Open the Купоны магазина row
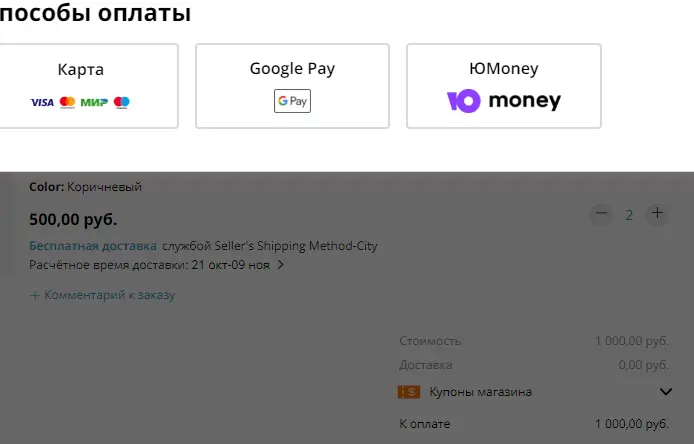Image resolution: width=694 pixels, height=444 pixels. pos(535,392)
